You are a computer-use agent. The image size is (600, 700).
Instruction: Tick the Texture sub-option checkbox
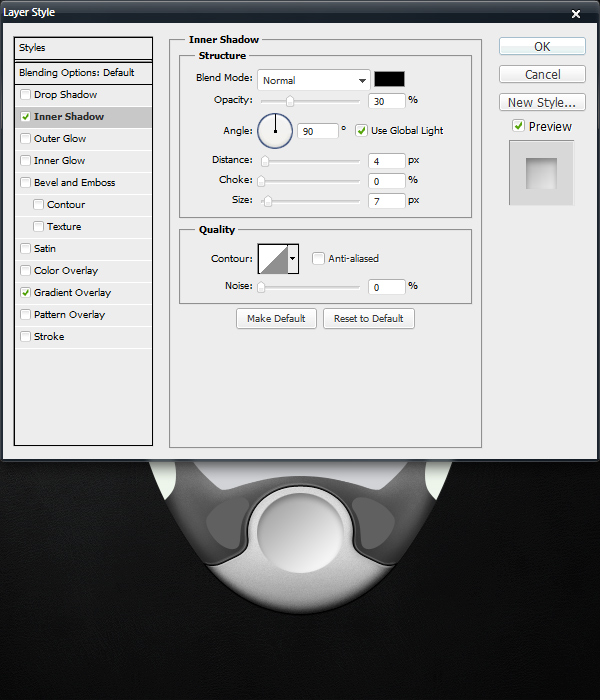[x=38, y=226]
